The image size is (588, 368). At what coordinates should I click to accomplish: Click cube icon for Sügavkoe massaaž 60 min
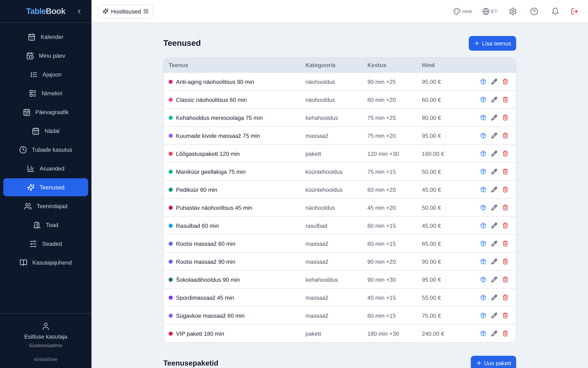coord(483,316)
